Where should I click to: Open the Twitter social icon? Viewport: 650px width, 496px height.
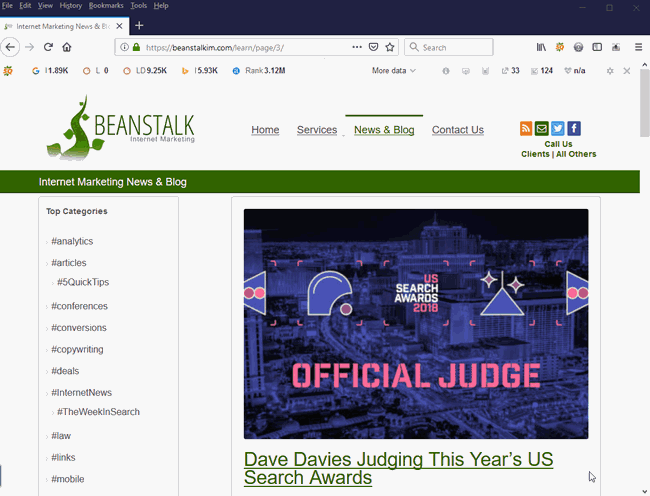(x=558, y=128)
